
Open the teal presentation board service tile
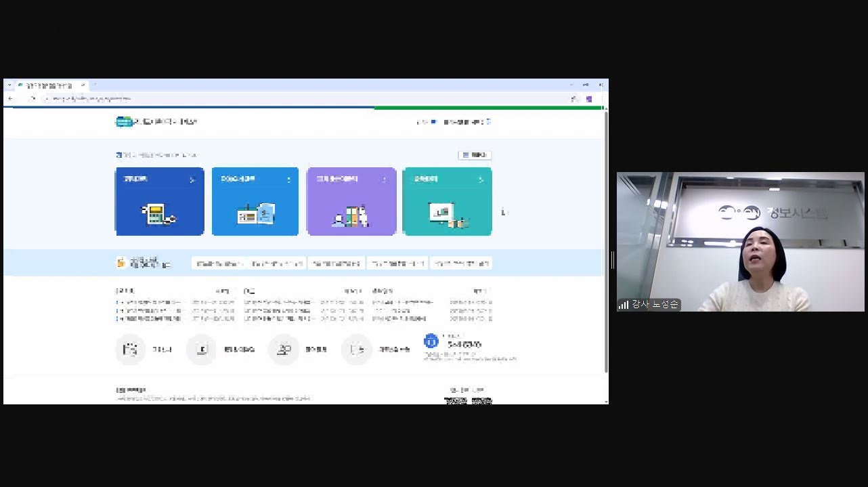point(447,202)
